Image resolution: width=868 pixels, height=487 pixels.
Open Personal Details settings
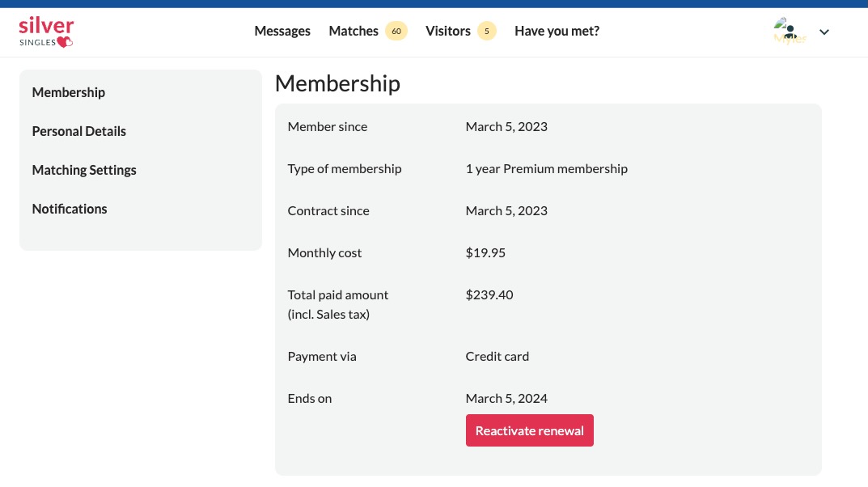pyautogui.click(x=78, y=131)
